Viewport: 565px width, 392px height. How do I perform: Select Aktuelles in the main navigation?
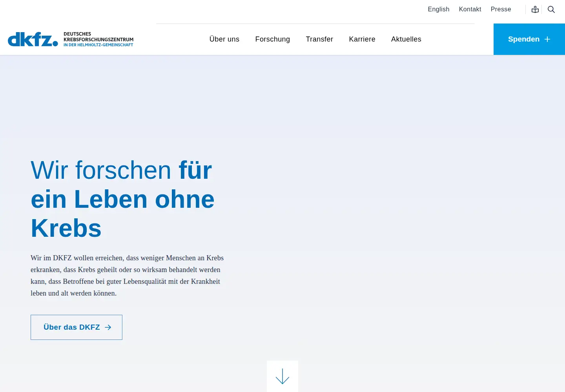pyautogui.click(x=406, y=39)
